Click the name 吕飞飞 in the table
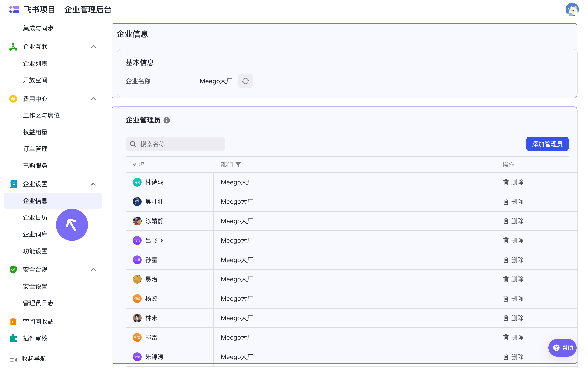 coord(154,240)
